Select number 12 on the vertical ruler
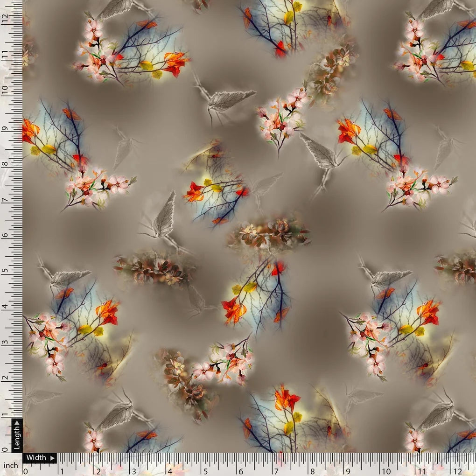 tap(6, 20)
